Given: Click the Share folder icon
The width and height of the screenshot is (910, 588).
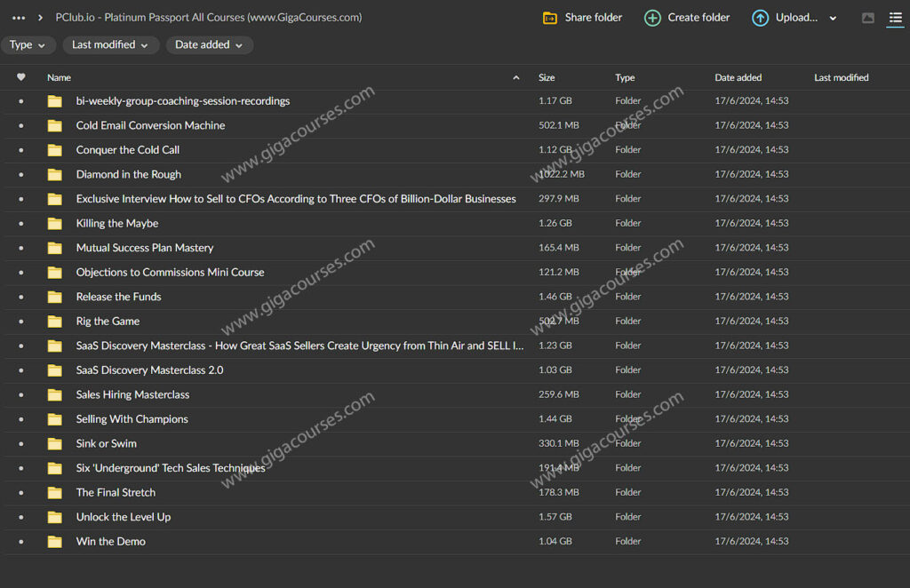Looking at the screenshot, I should 550,18.
